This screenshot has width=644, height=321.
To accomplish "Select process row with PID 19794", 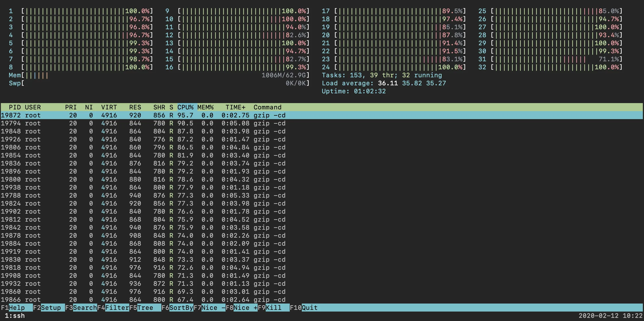I will [x=143, y=123].
